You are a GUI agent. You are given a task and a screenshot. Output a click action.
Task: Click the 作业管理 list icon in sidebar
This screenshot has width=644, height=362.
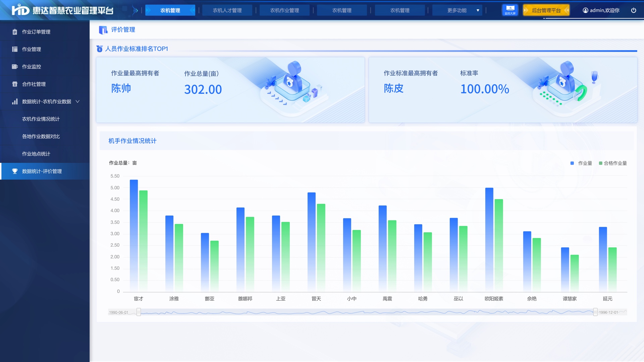(x=15, y=49)
